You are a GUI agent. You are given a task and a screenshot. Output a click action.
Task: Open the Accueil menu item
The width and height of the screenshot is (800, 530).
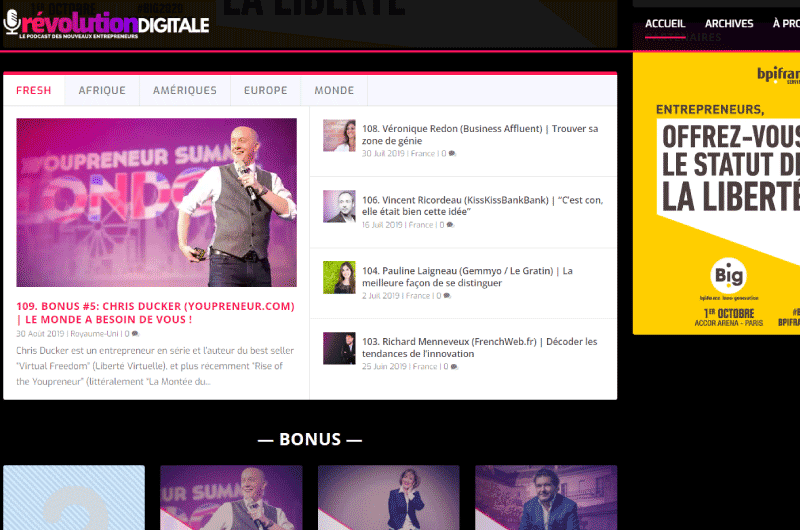pyautogui.click(x=665, y=23)
